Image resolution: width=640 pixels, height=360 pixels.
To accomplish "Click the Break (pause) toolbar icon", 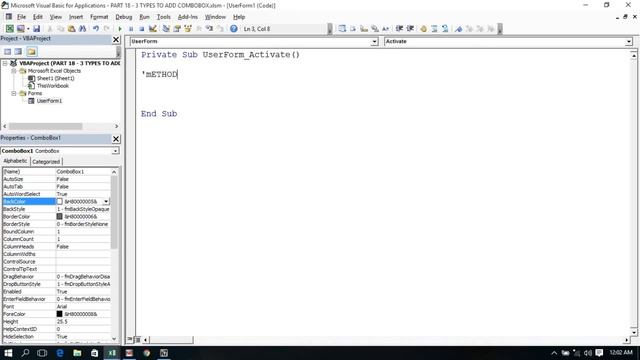I will pyautogui.click(x=131, y=29).
